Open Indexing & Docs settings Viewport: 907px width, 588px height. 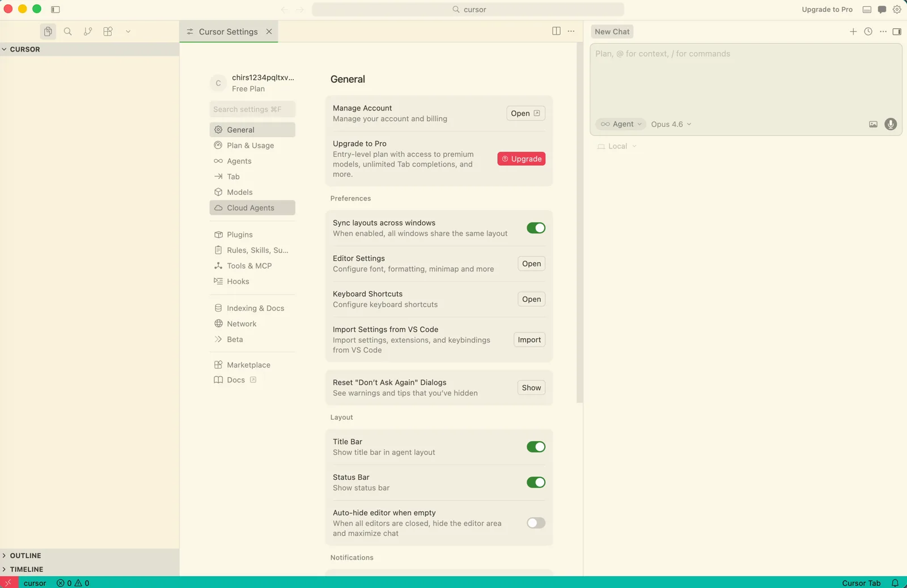[x=252, y=308]
